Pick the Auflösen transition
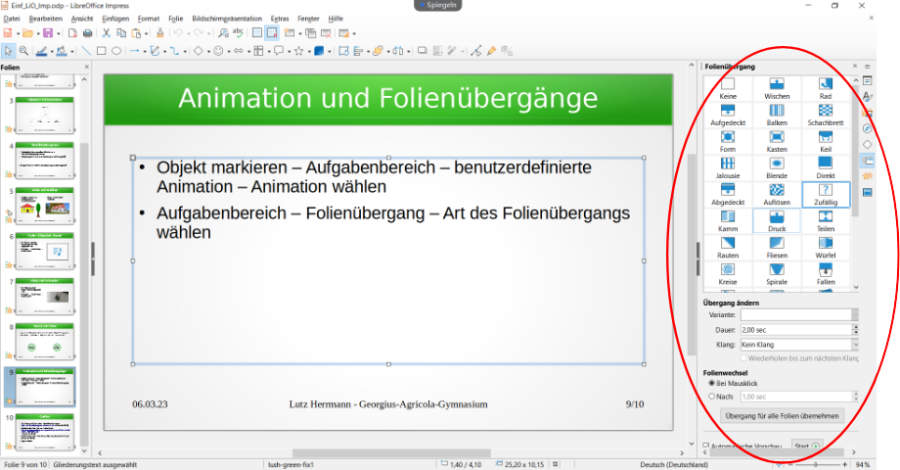900x470 pixels. click(x=777, y=190)
